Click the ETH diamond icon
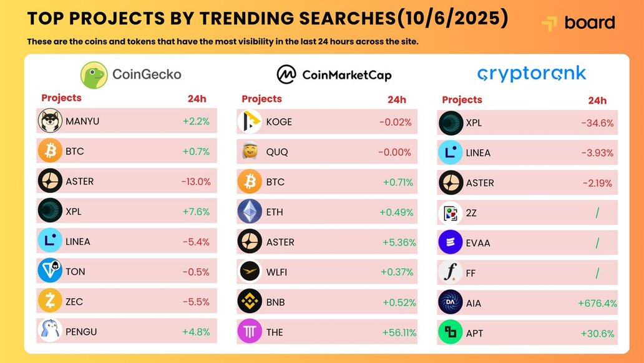 click(250, 212)
